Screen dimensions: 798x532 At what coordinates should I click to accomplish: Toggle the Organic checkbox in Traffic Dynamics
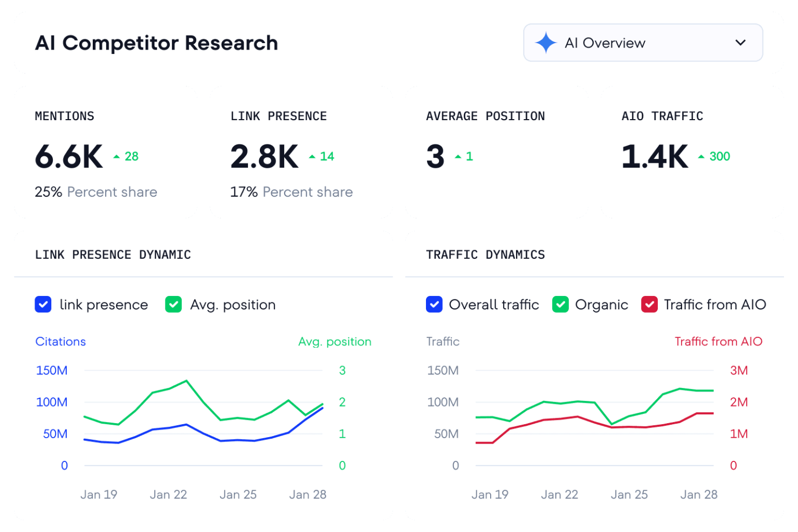[560, 305]
